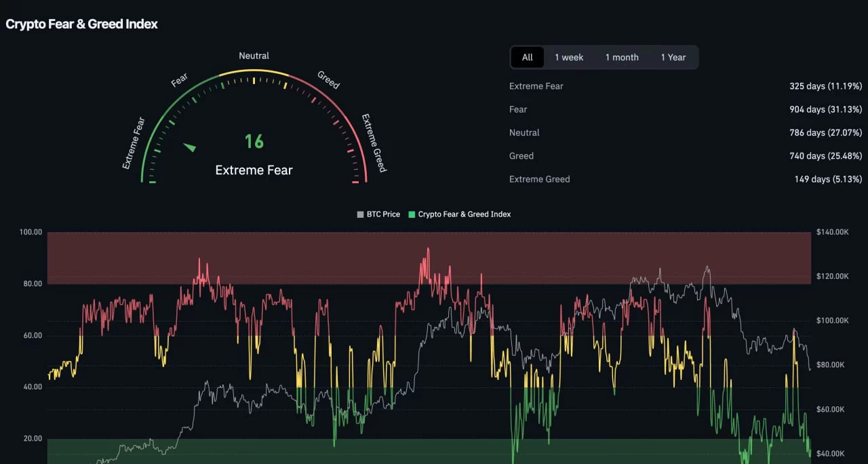The height and width of the screenshot is (464, 868).
Task: Switch to the 1 week tab
Action: 569,58
